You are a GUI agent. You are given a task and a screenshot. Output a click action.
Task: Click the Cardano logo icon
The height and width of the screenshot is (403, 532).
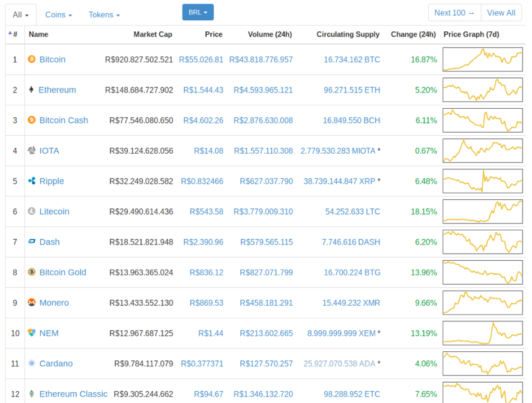click(32, 363)
